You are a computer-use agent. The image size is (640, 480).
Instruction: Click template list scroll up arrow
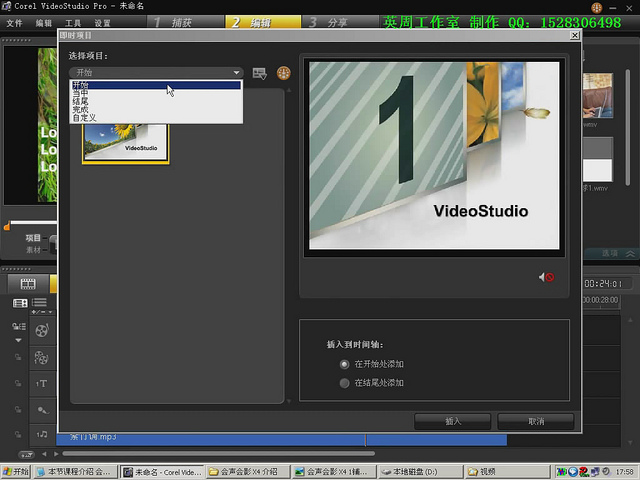tap(289, 90)
